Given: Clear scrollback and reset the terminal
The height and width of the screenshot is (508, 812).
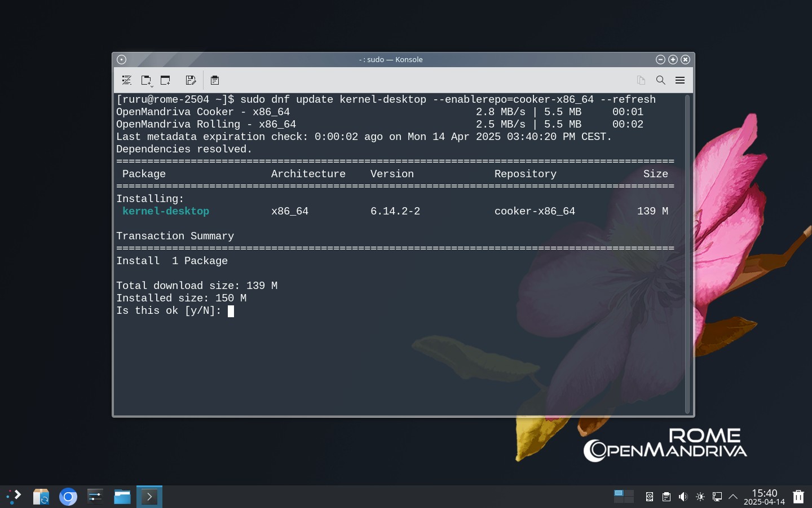Looking at the screenshot, I should tap(127, 80).
